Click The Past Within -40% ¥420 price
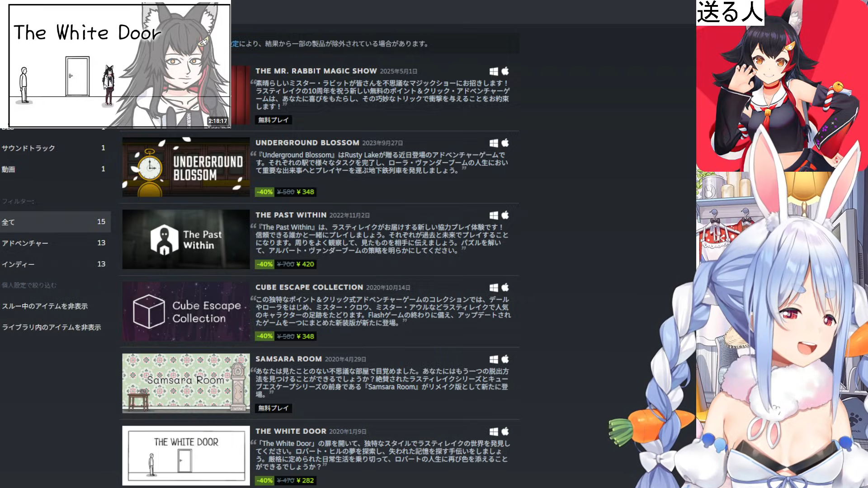Screen dimensions: 868x488 pyautogui.click(x=286, y=264)
